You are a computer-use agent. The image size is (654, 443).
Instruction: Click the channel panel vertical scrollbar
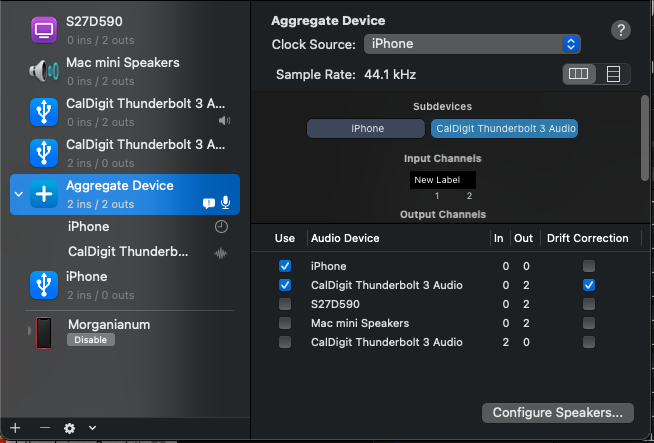click(x=645, y=138)
